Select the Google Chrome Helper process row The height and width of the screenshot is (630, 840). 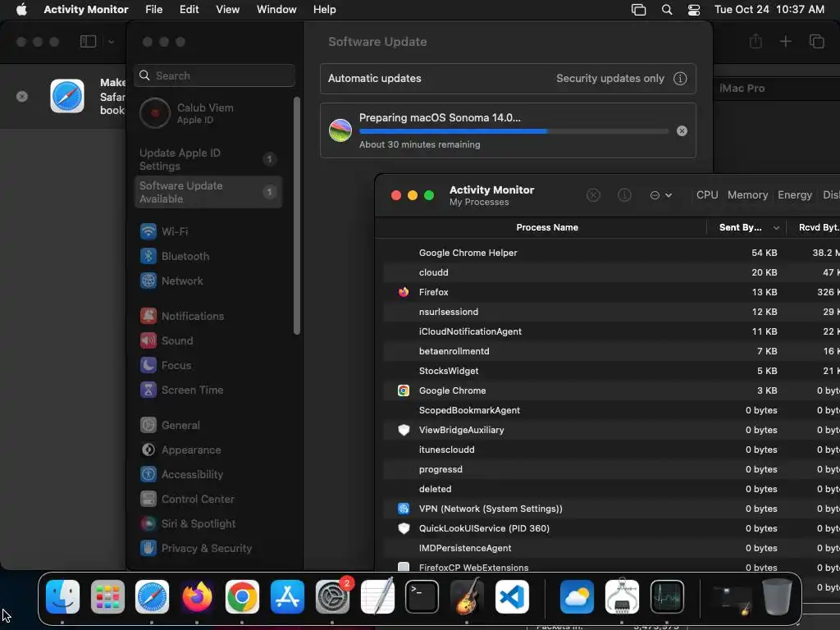611,253
